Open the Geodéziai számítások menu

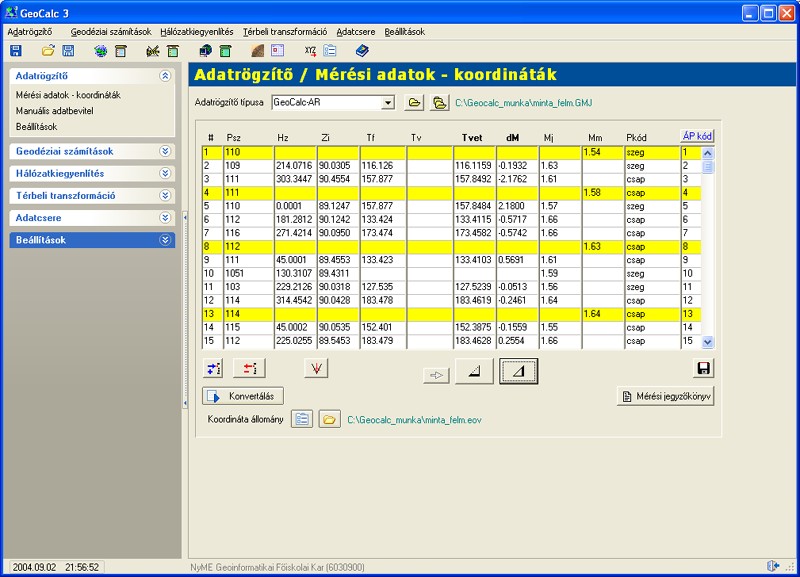click(x=111, y=32)
